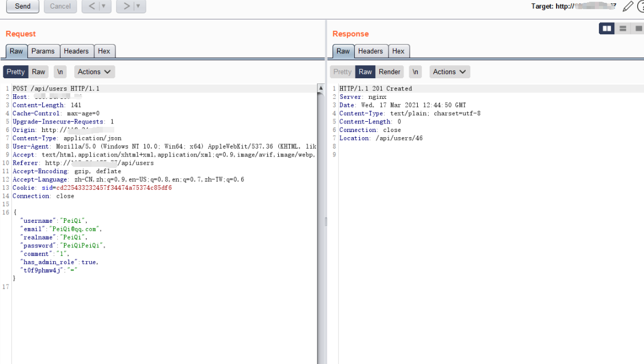Viewport: 644px width, 364px height.
Task: Select the top-bottom stacked layout icon
Action: pos(623,28)
